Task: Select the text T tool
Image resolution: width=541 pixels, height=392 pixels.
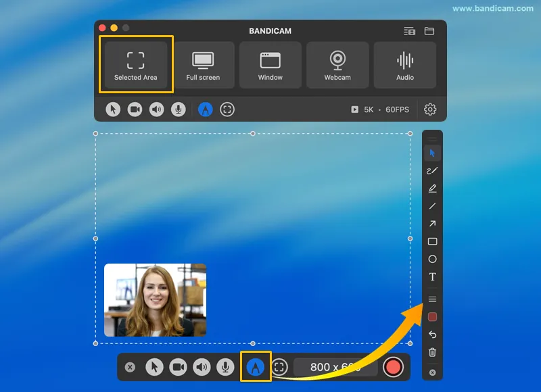Action: 432,277
